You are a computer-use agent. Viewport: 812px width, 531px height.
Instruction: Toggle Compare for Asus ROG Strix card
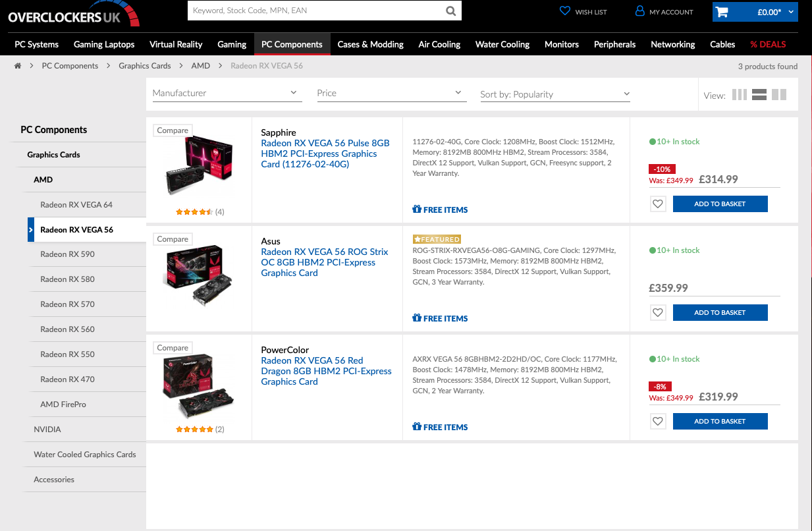click(x=173, y=239)
